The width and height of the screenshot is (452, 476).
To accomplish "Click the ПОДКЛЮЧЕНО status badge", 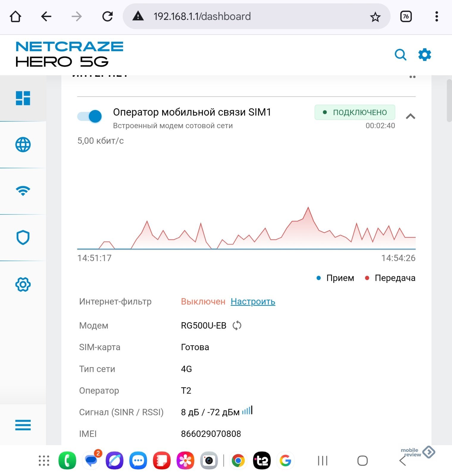I will coord(355,112).
